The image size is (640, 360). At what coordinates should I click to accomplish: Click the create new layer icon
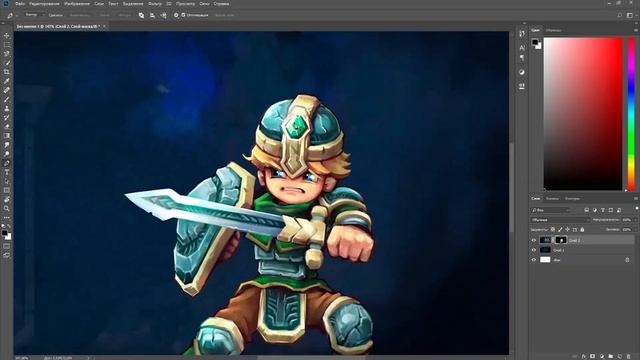point(620,356)
